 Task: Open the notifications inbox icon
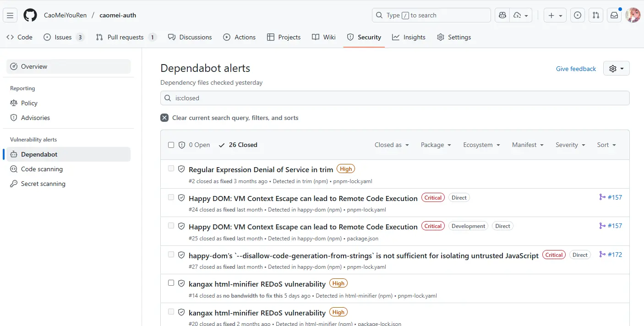tap(614, 15)
